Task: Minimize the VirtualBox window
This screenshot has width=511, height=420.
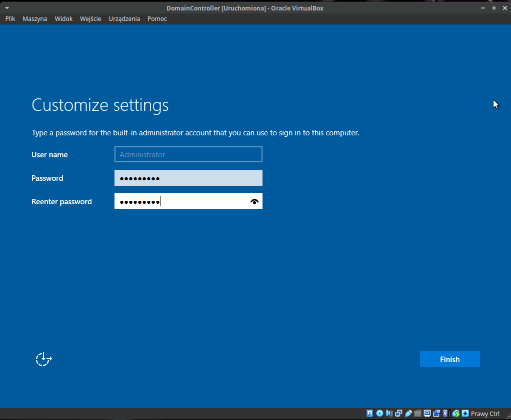Action: pos(483,8)
